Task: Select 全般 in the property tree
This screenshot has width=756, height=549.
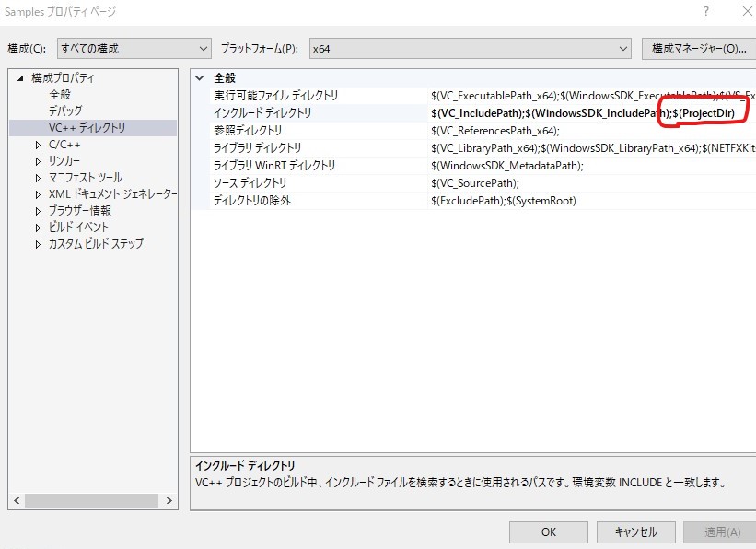Action: pos(60,95)
